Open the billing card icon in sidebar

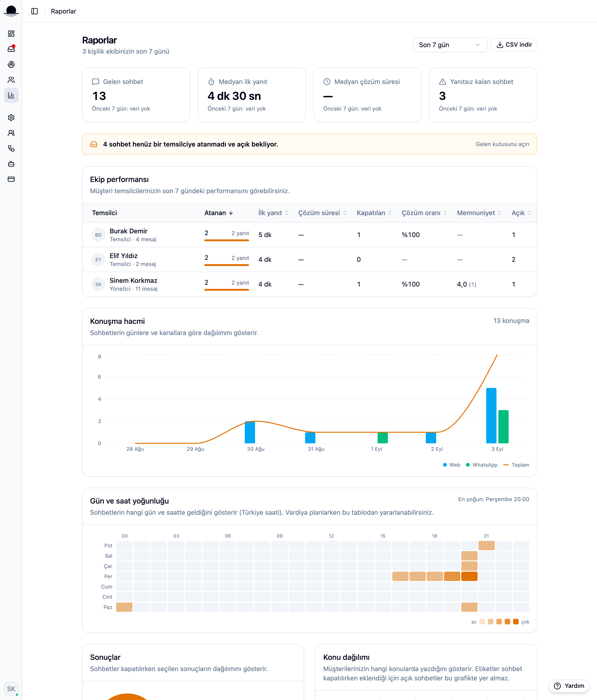point(11,179)
